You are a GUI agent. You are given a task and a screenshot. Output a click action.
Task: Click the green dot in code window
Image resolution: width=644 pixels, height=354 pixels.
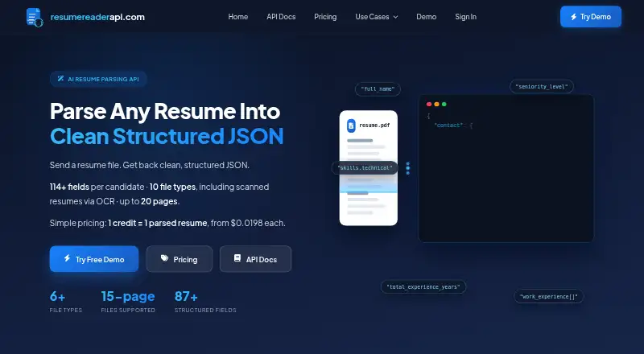click(444, 105)
